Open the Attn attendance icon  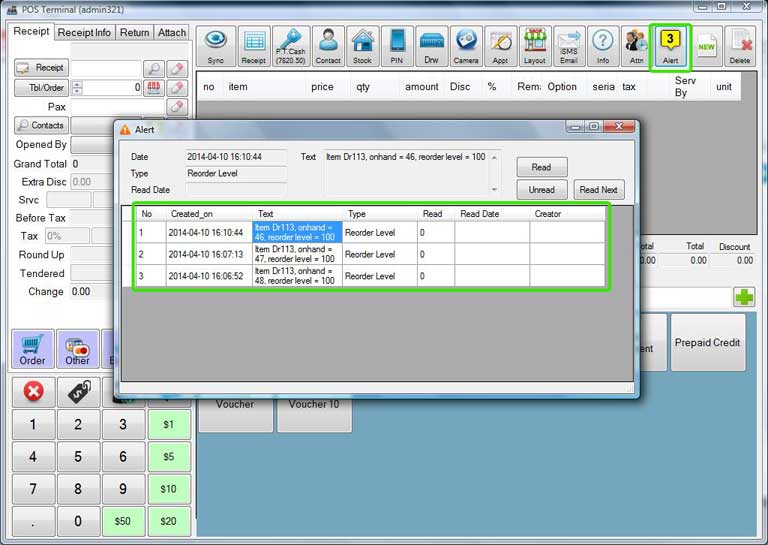click(x=636, y=46)
